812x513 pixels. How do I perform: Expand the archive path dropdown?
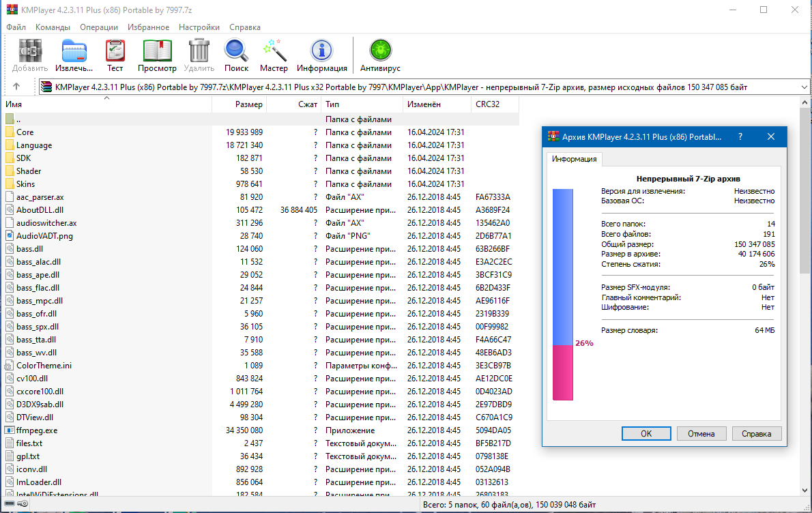pos(804,87)
